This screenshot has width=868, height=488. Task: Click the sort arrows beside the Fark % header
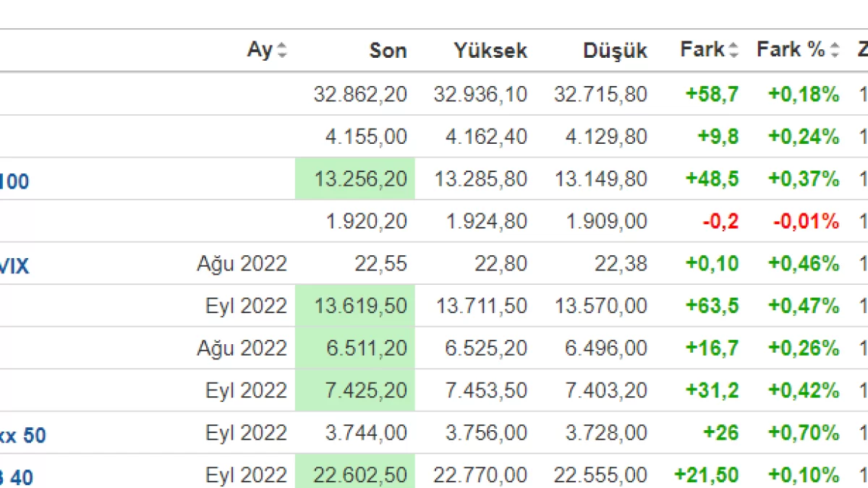pyautogui.click(x=835, y=51)
